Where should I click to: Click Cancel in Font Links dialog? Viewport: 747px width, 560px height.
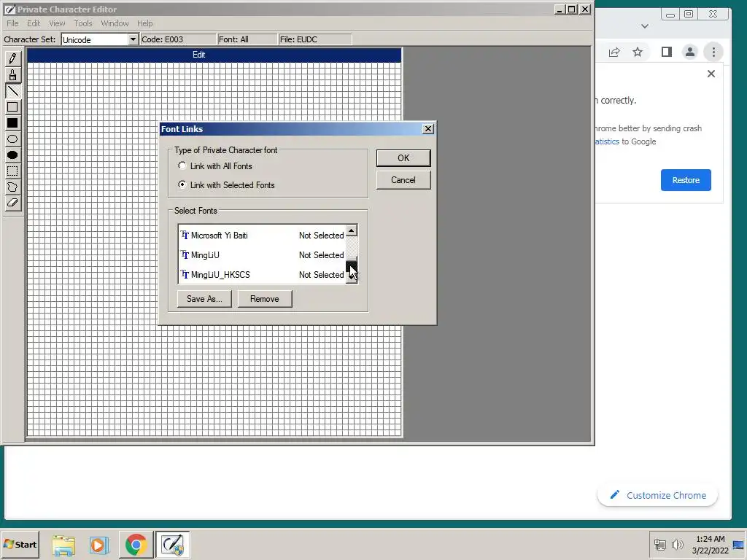pyautogui.click(x=403, y=180)
